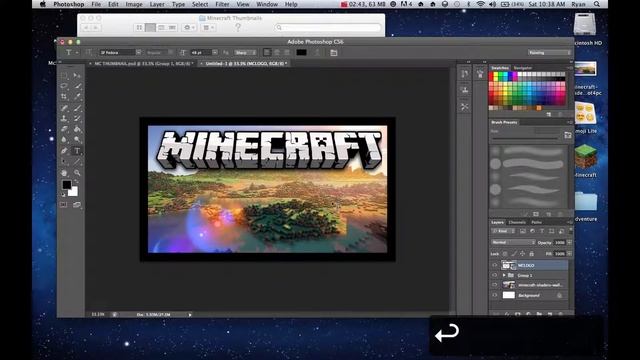Open the layer blend mode dropdown
The height and width of the screenshot is (360, 640).
click(513, 242)
